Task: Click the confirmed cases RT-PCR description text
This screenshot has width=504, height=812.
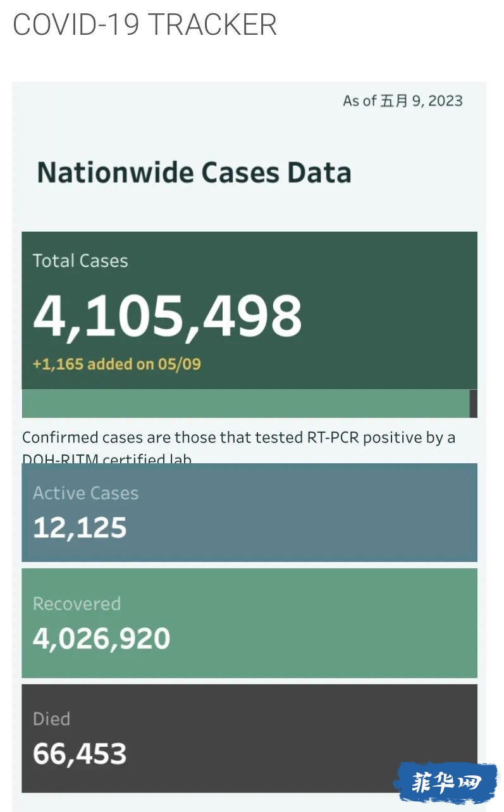Action: 238,438
